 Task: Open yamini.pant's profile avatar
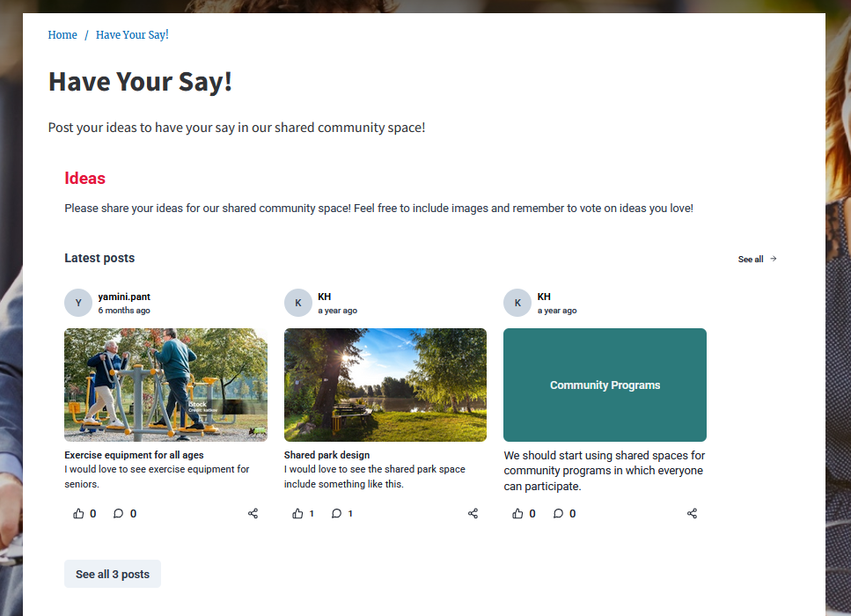[x=77, y=302]
